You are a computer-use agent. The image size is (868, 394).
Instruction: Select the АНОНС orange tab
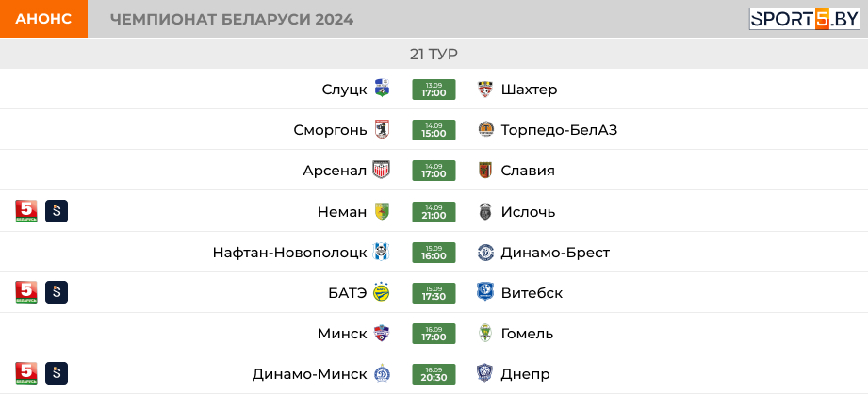coord(43,19)
